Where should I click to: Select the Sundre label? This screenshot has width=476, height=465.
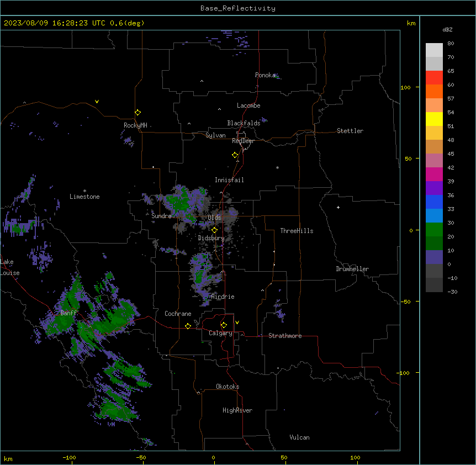click(161, 216)
